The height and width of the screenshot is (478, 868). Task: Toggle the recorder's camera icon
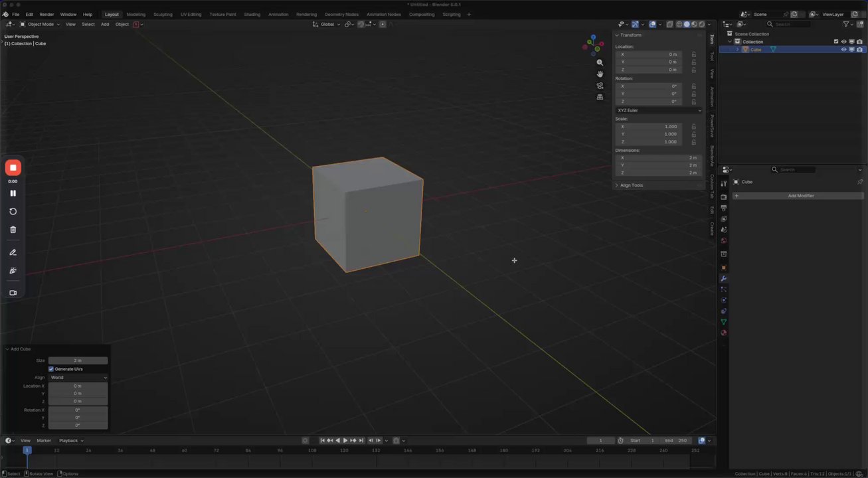13,293
